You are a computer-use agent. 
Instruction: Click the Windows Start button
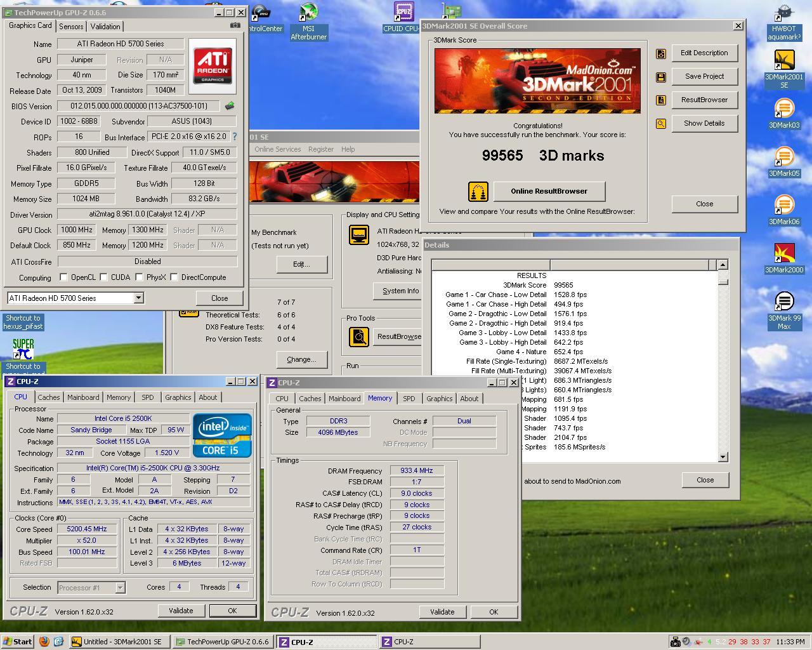18,641
